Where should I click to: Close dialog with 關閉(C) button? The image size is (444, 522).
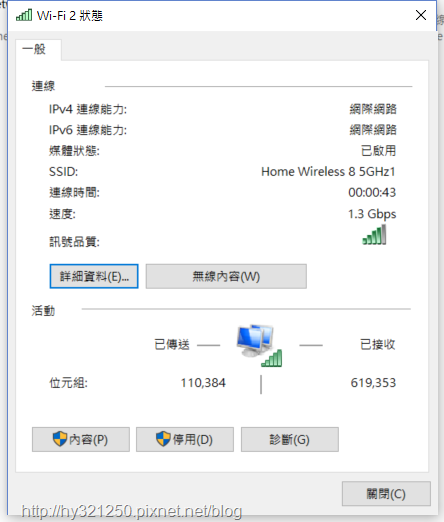click(386, 493)
